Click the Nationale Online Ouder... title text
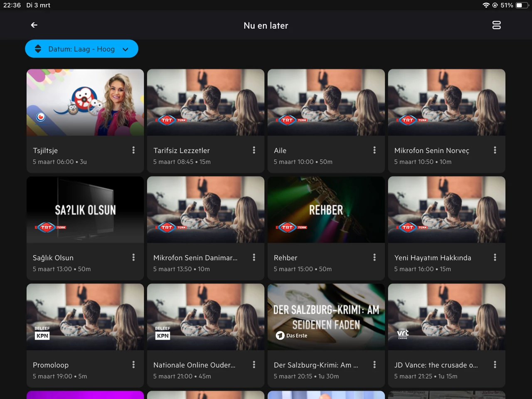Viewport: 532px width, 399px height. tap(194, 365)
